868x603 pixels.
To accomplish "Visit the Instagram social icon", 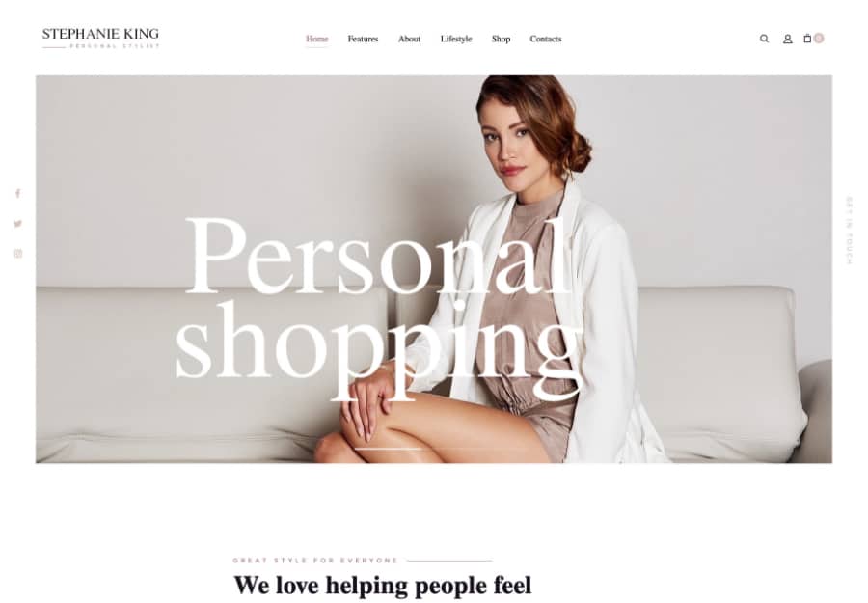I will point(17,254).
